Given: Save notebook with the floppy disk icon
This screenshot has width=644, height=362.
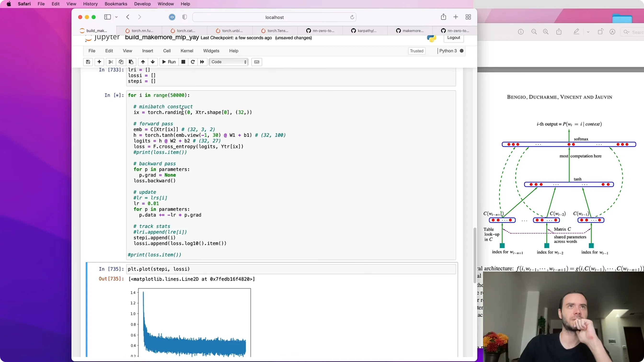Looking at the screenshot, I should [88, 62].
